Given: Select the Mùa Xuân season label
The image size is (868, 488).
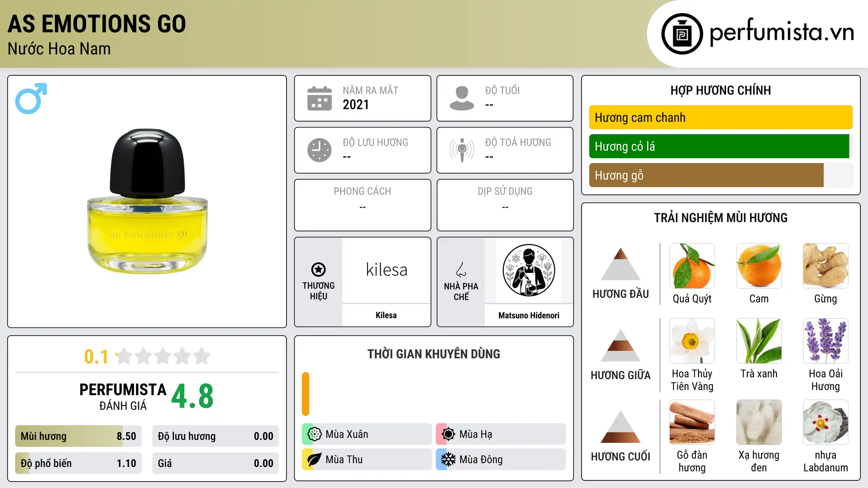Looking at the screenshot, I should click(347, 434).
